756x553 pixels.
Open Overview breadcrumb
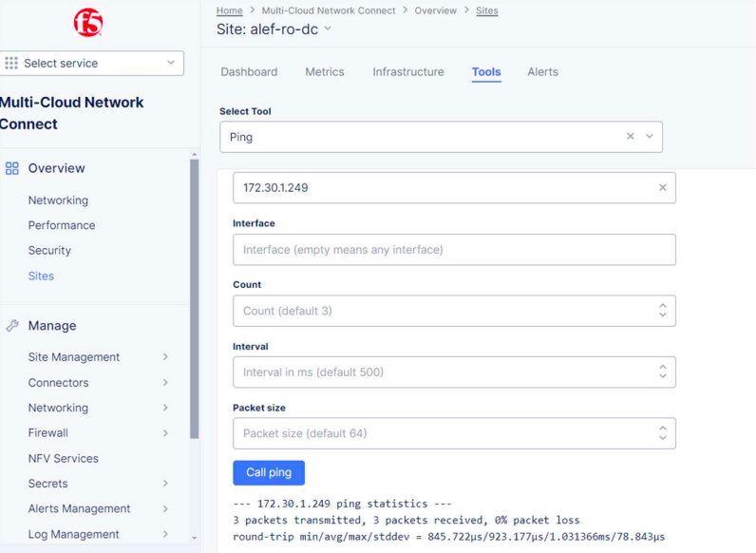click(x=435, y=10)
